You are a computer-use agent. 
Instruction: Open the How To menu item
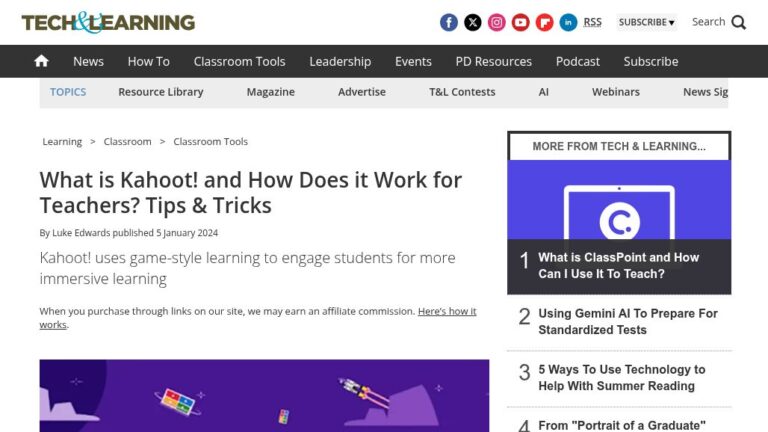(148, 61)
